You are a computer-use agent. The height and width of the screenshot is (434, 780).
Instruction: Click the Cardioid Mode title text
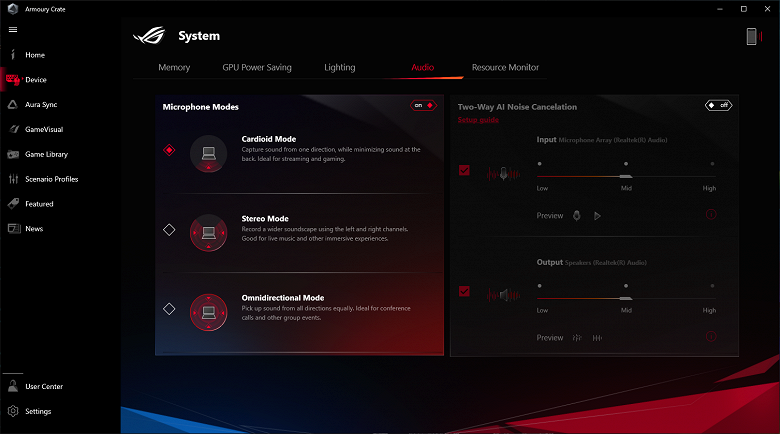point(269,139)
